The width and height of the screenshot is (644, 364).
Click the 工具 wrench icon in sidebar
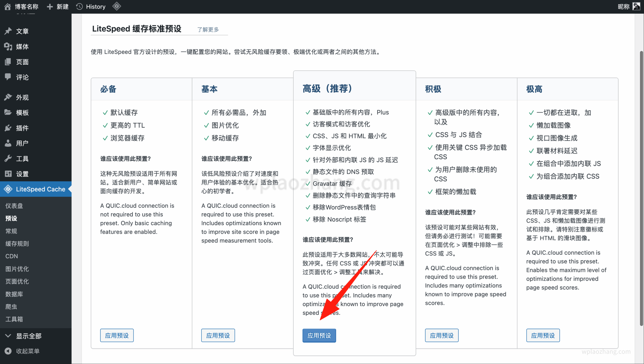8,158
